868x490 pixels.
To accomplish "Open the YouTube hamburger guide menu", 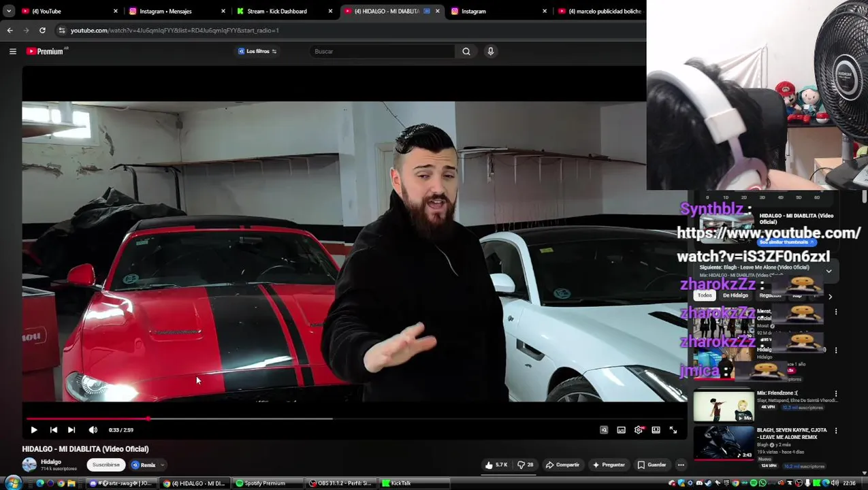I will (x=12, y=51).
